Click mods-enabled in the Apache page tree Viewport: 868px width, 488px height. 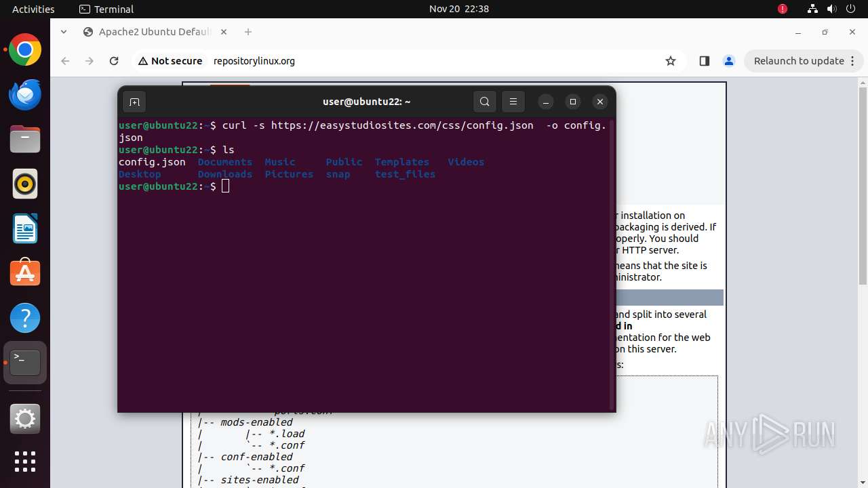[256, 422]
